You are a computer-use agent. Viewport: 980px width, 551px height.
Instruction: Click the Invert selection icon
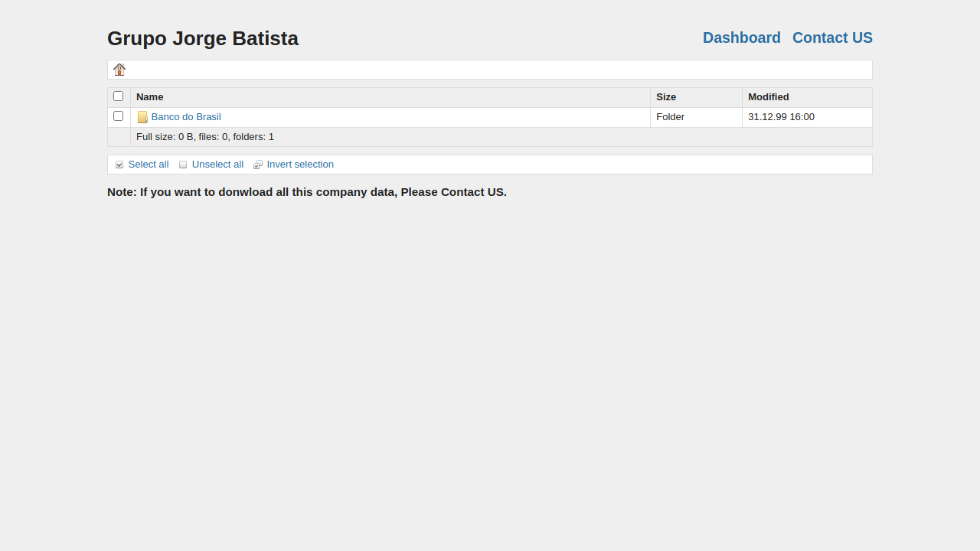pos(258,165)
